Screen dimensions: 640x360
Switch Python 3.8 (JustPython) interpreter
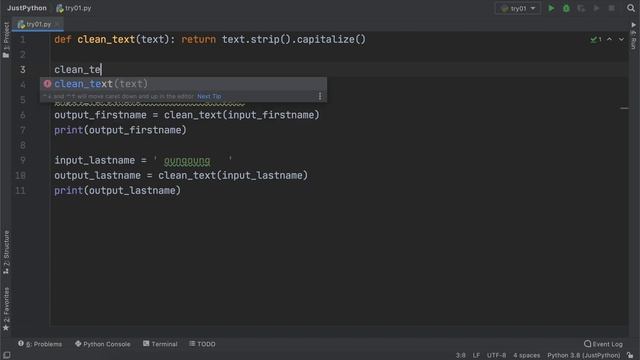coord(584,356)
